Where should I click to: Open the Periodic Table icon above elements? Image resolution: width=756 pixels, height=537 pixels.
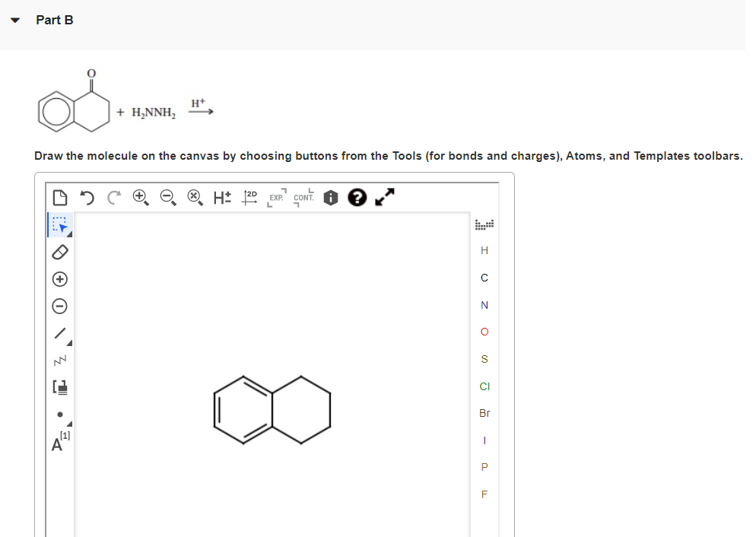484,223
